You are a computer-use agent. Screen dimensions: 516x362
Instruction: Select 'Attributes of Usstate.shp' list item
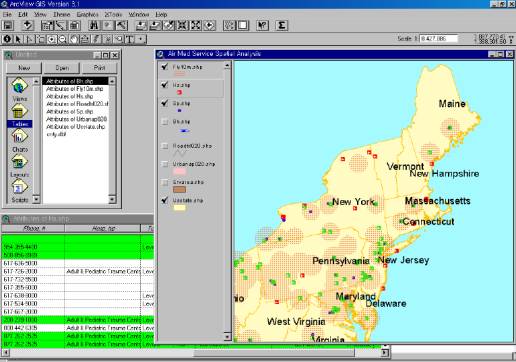click(75, 127)
